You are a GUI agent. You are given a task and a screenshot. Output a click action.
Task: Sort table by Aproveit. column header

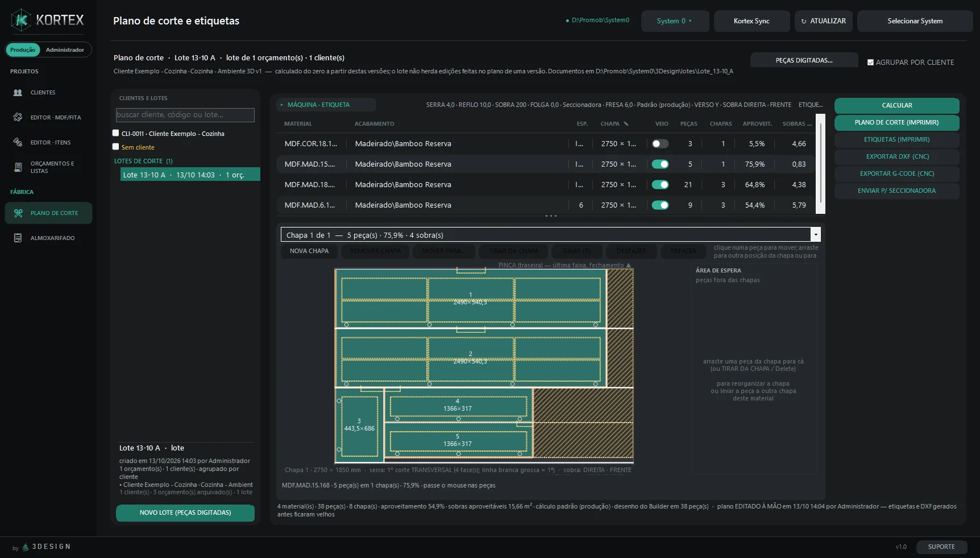(757, 123)
